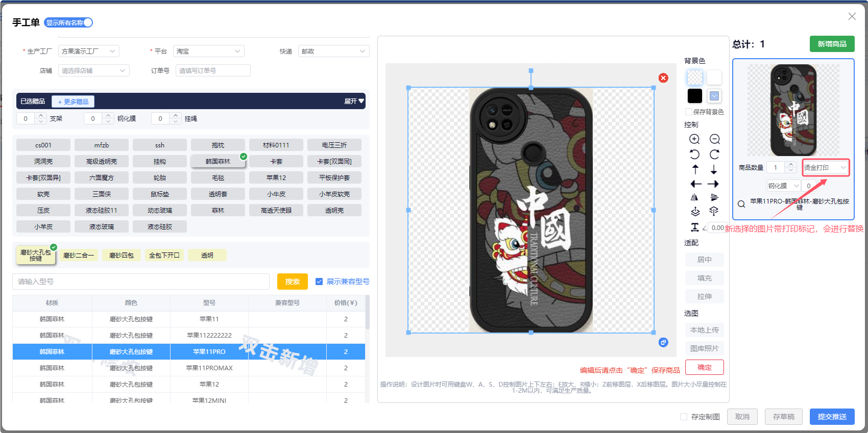Click 居中 fit button
The width and height of the screenshot is (868, 433).
[705, 260]
